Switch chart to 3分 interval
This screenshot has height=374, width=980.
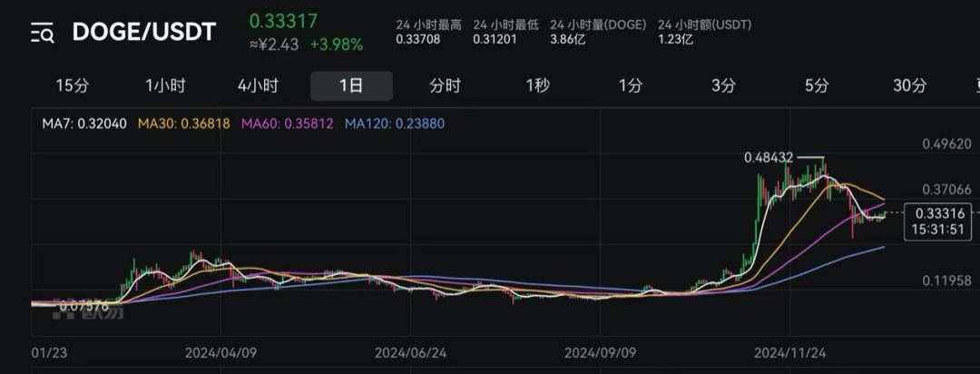[x=724, y=86]
